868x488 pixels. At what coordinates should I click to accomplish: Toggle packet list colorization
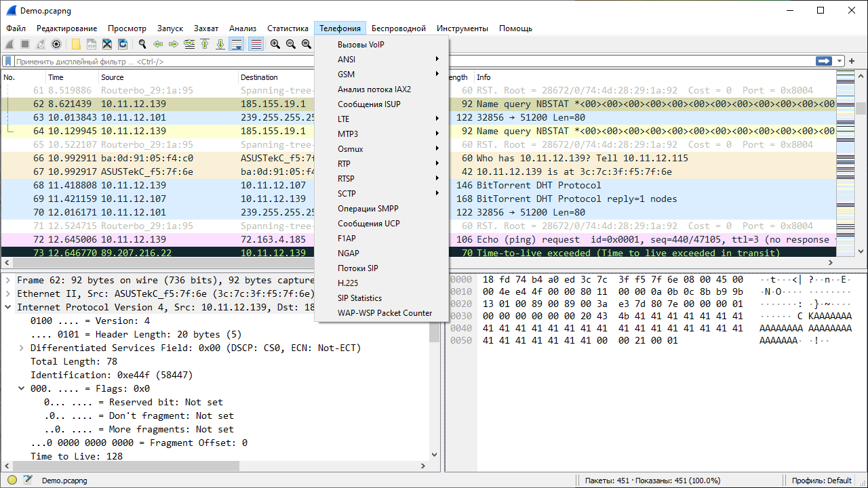(x=256, y=44)
